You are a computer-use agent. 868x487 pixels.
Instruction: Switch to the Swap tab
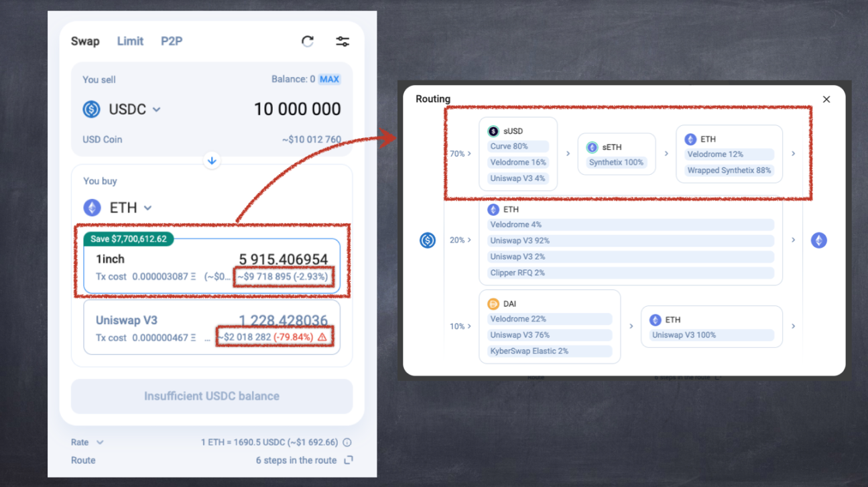85,41
